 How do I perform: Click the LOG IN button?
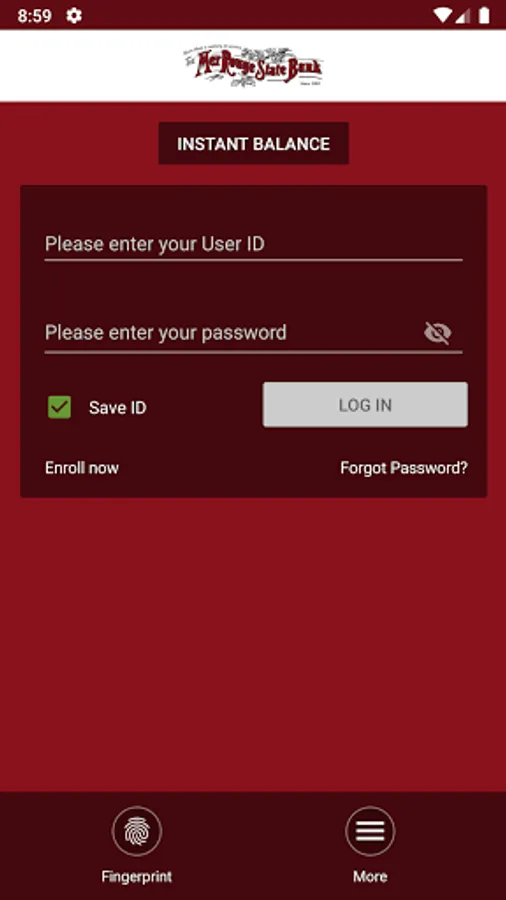365,405
